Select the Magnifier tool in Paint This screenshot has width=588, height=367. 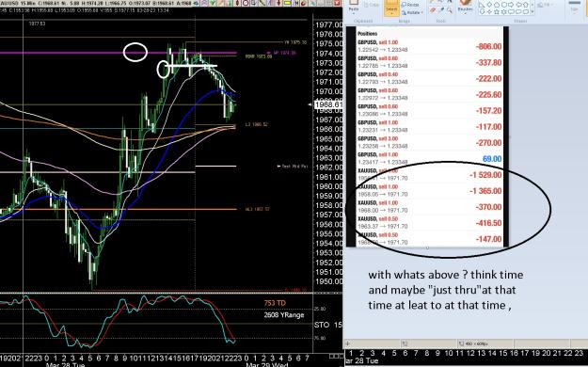[450, 10]
